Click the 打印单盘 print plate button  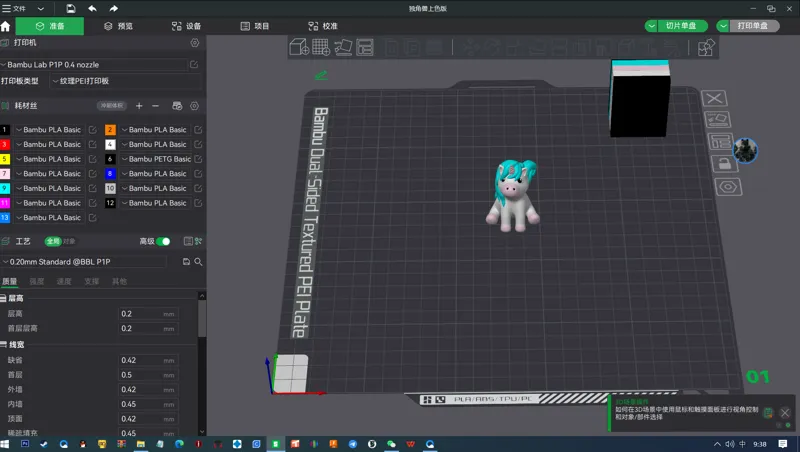click(755, 26)
